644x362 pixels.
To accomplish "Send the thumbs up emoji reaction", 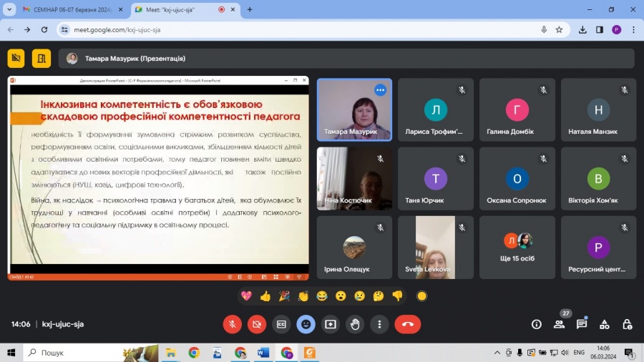I will click(265, 295).
